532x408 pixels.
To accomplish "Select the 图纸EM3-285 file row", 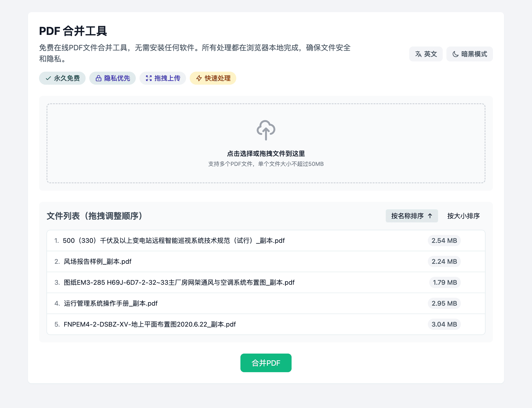I will click(179, 282).
